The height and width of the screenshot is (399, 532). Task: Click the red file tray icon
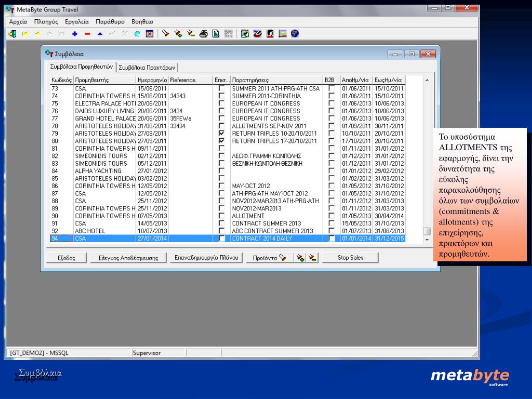click(x=258, y=34)
